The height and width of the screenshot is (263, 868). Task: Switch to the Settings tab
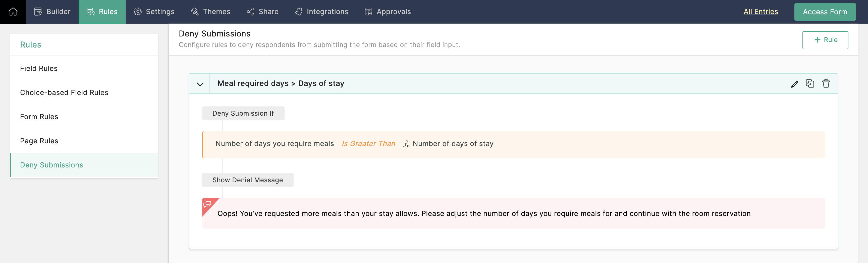point(154,12)
